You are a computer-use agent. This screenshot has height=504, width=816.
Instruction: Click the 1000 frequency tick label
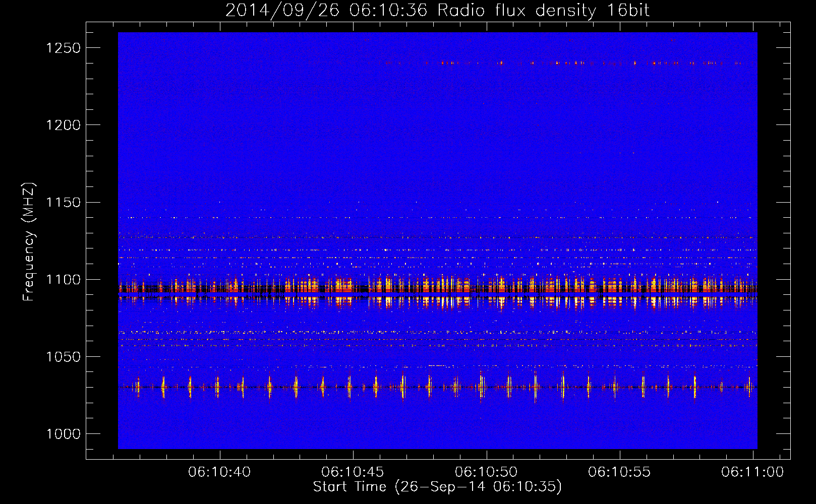64,434
